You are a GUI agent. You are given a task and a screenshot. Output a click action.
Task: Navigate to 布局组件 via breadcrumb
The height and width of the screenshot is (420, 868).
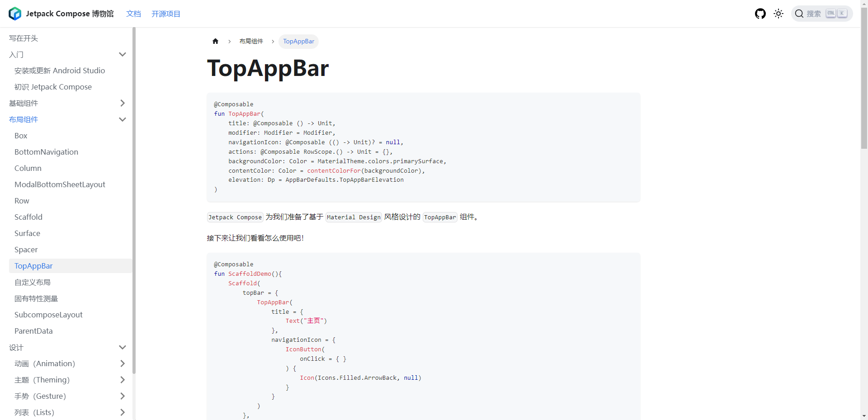click(252, 41)
